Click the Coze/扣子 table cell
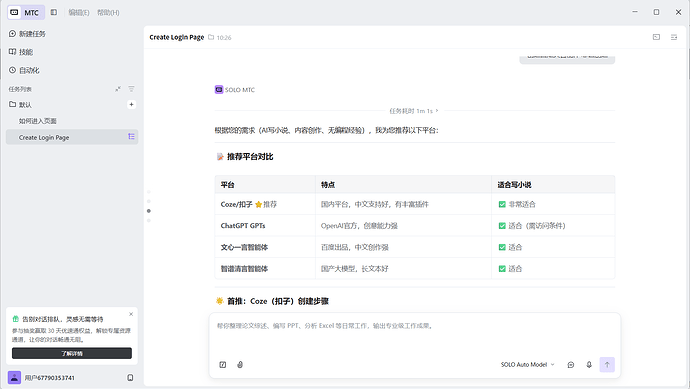This screenshot has height=389, width=690. click(x=265, y=204)
